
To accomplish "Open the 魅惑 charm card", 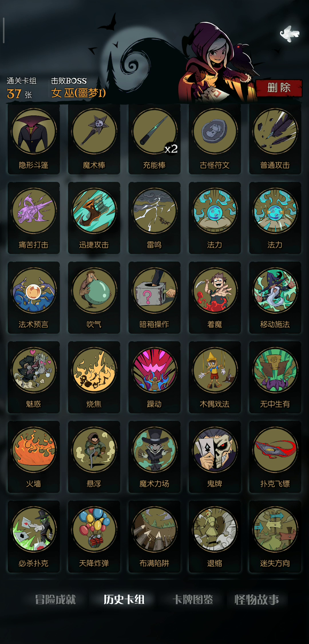I will (34, 377).
